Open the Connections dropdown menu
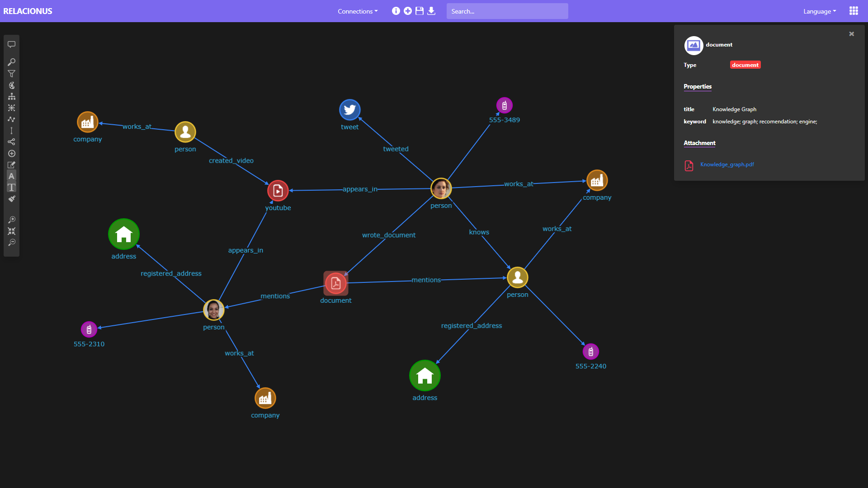The width and height of the screenshot is (868, 488). pos(358,11)
